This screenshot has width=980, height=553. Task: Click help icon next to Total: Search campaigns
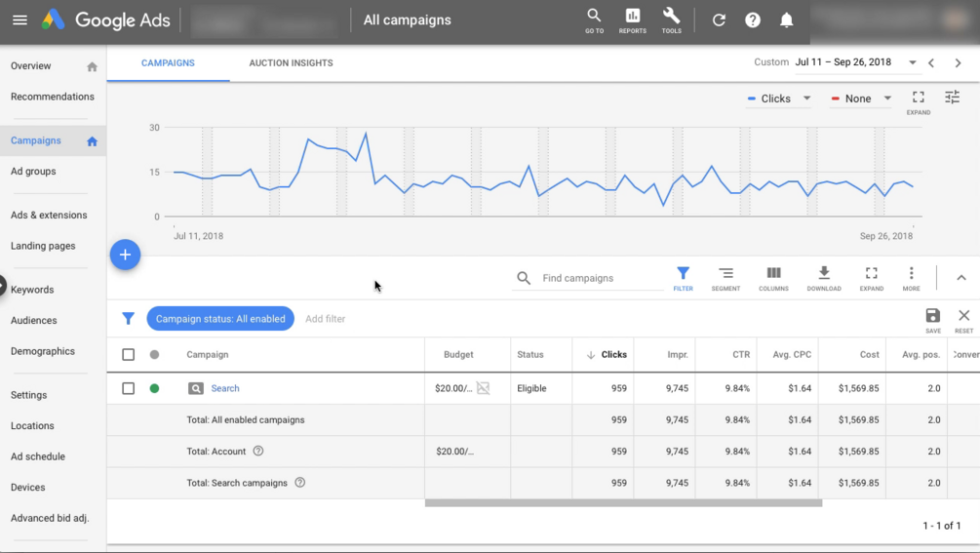coord(300,483)
